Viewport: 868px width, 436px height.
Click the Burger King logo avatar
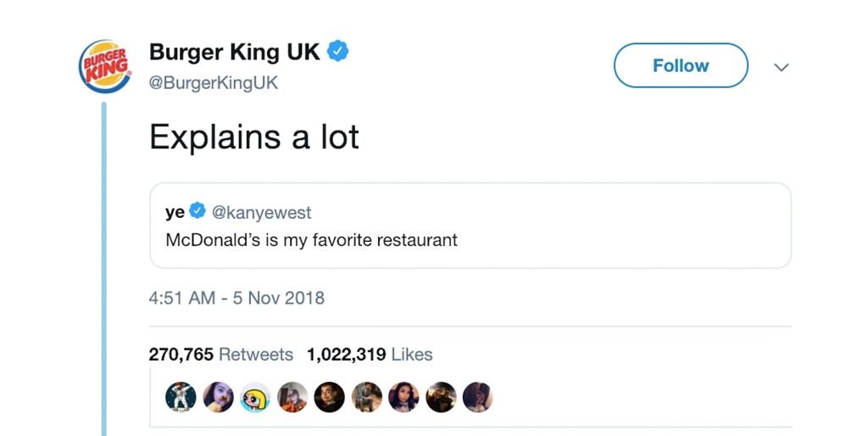tap(105, 66)
